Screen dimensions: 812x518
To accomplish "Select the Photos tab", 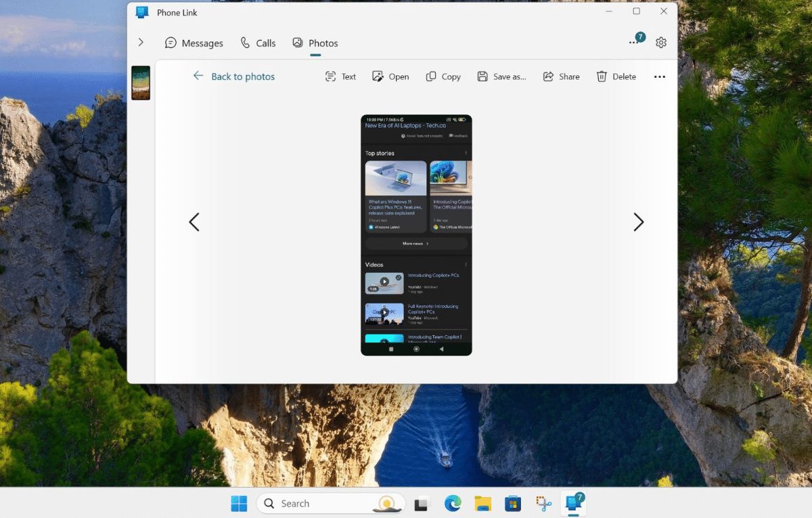I will 315,43.
